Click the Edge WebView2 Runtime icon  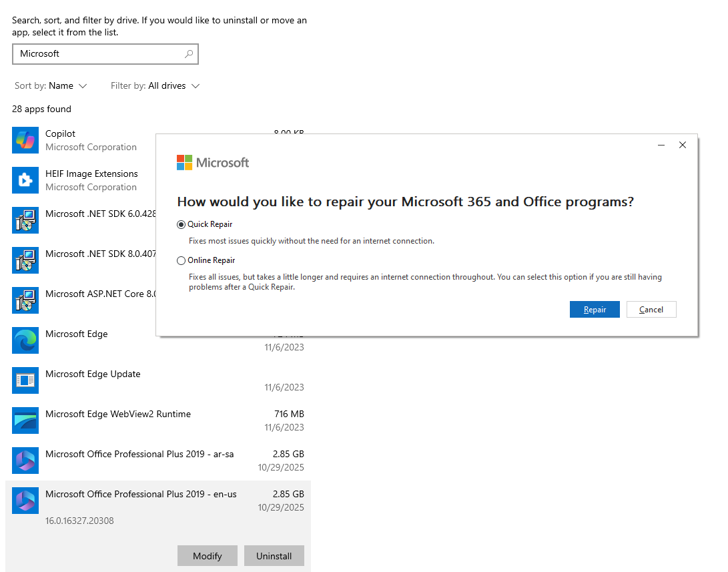25,420
